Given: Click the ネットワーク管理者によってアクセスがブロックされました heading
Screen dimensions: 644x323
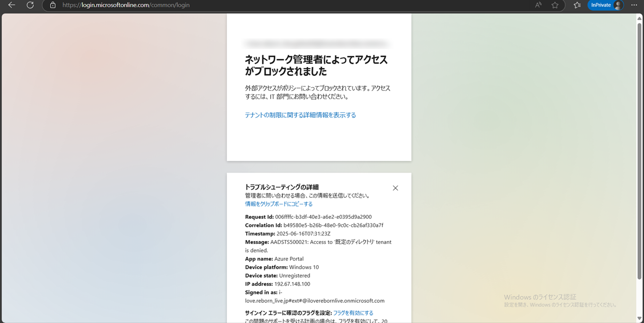Looking at the screenshot, I should (x=316, y=65).
